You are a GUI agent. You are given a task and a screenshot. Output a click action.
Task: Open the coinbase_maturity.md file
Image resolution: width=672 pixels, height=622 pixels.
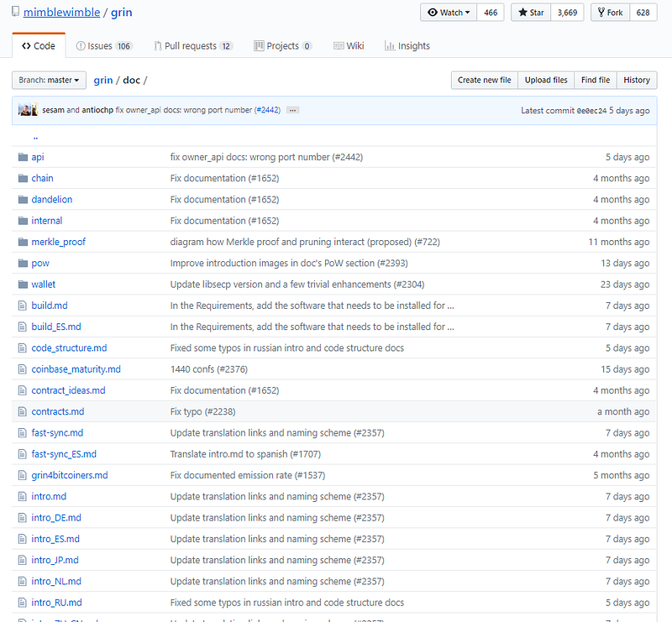[x=76, y=368]
